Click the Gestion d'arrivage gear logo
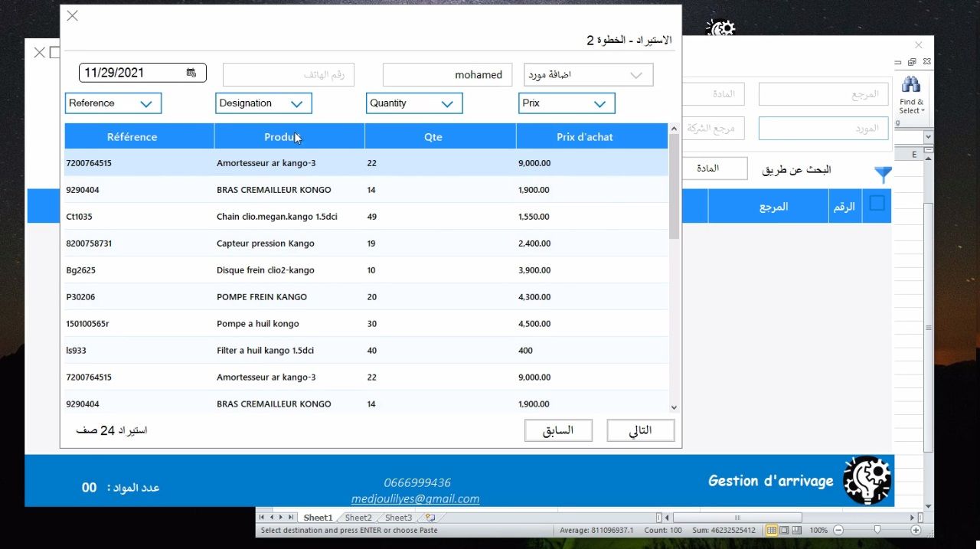This screenshot has width=980, height=549. click(x=867, y=480)
